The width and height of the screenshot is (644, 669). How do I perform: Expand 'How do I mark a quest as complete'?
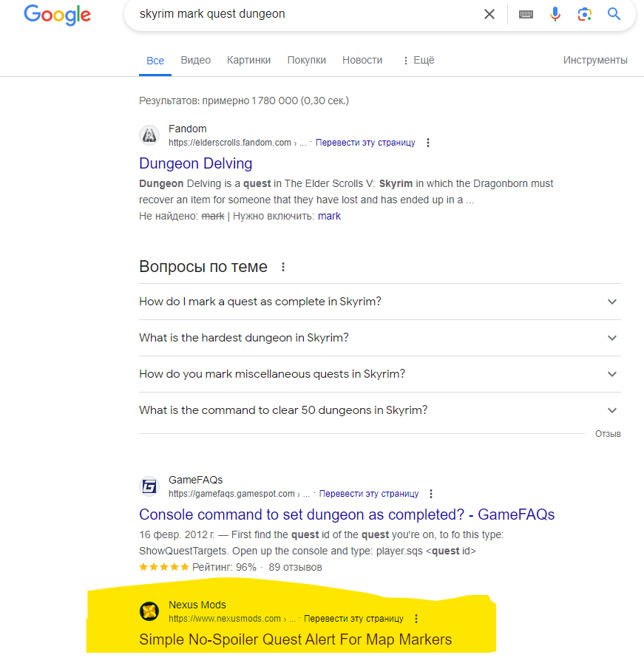coord(380,302)
